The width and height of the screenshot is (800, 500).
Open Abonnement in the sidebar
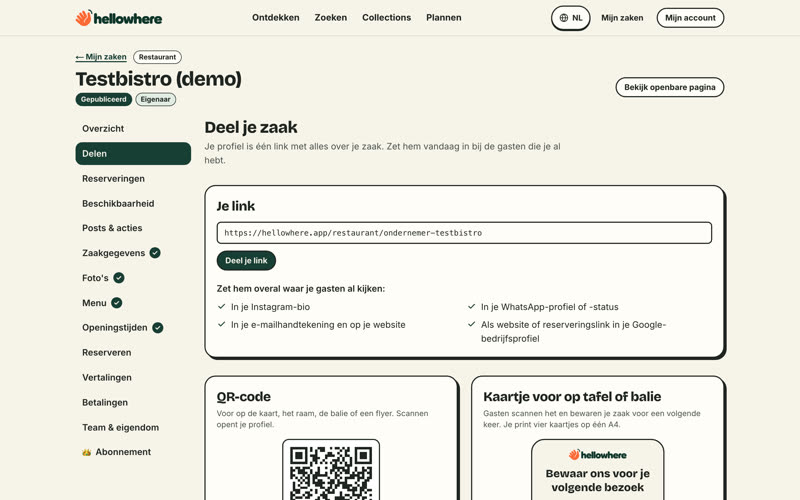coord(133,452)
